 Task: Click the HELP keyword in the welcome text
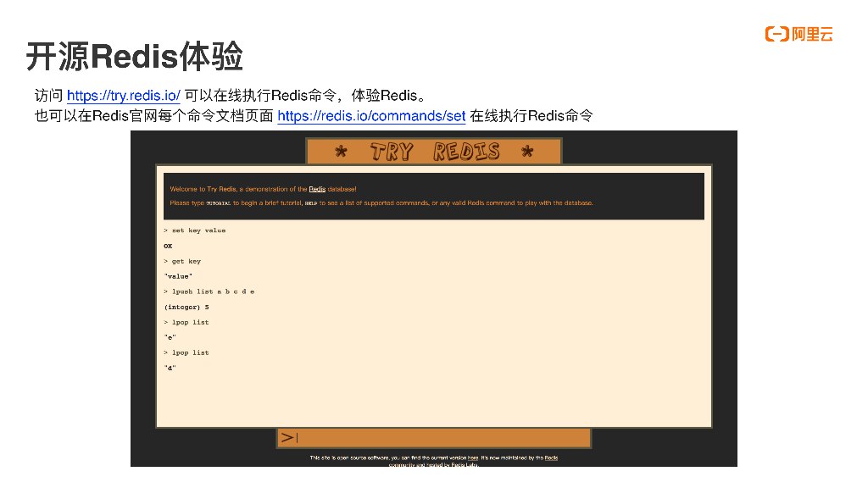point(310,203)
